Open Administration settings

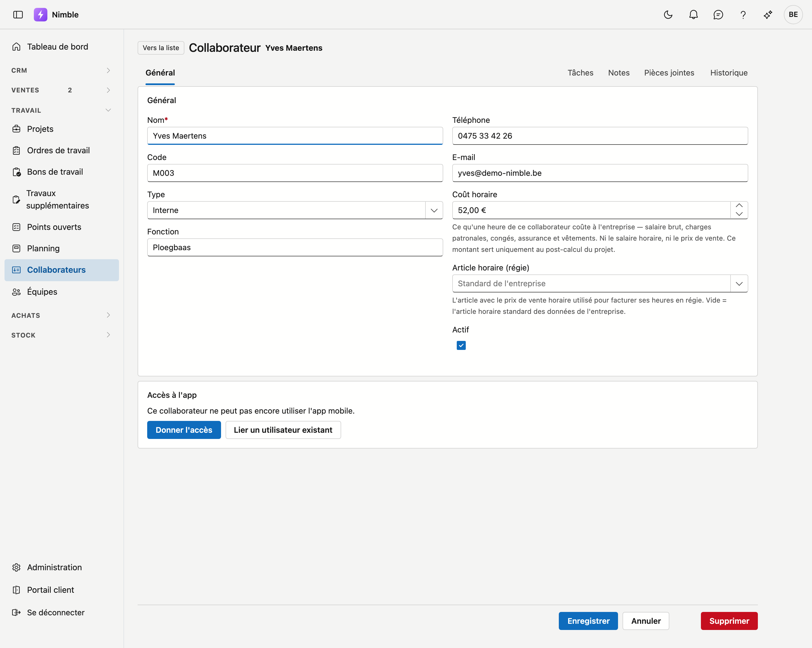click(x=62, y=567)
